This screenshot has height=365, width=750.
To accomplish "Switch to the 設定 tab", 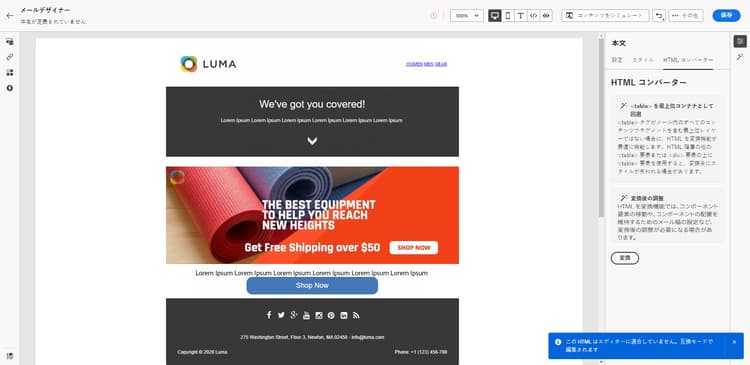I will (618, 60).
